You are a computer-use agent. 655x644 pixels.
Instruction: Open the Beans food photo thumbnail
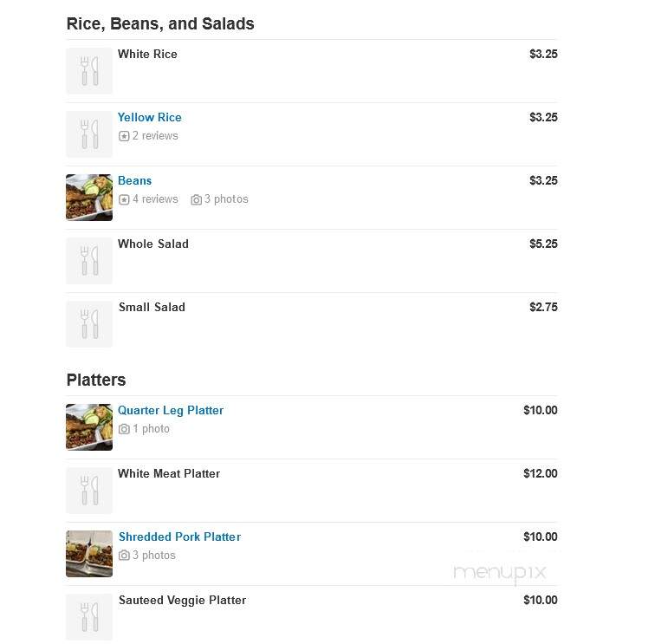(89, 198)
